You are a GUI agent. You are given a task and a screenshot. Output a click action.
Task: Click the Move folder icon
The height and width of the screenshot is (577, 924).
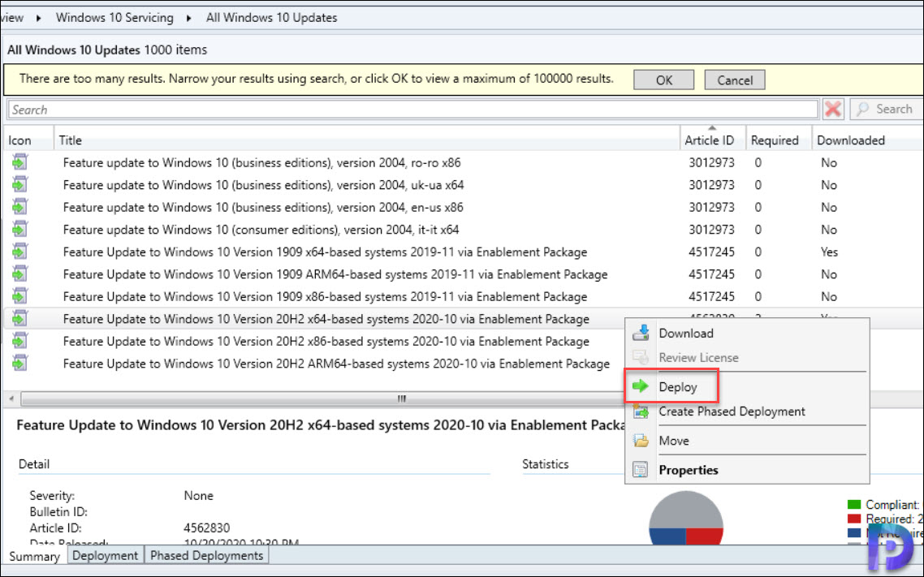tap(641, 441)
